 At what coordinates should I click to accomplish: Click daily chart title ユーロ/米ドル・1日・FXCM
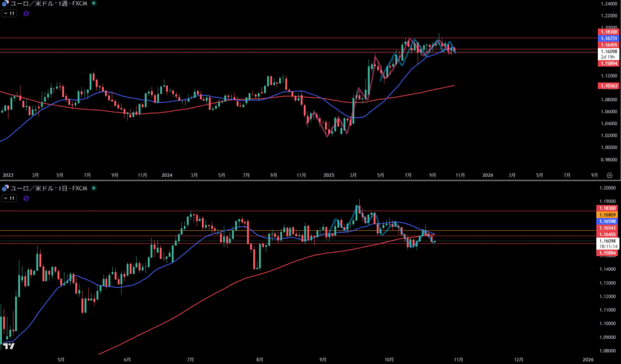[x=49, y=189]
